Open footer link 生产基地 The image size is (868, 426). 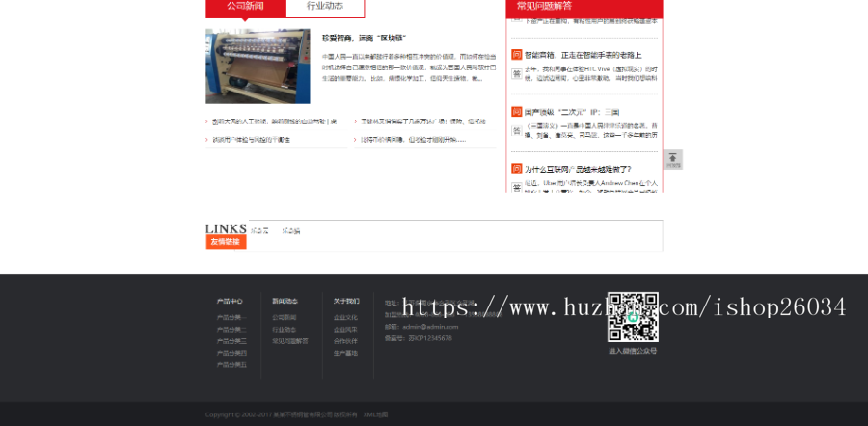pyautogui.click(x=345, y=353)
